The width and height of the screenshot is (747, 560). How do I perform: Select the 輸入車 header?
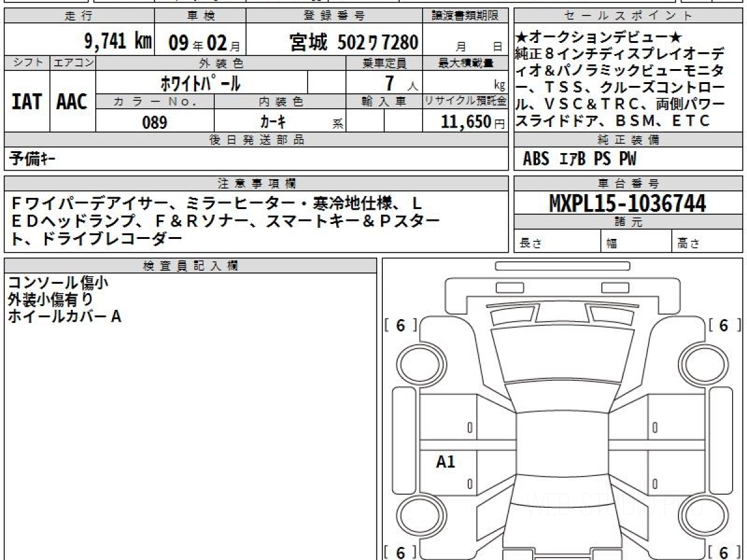384,101
